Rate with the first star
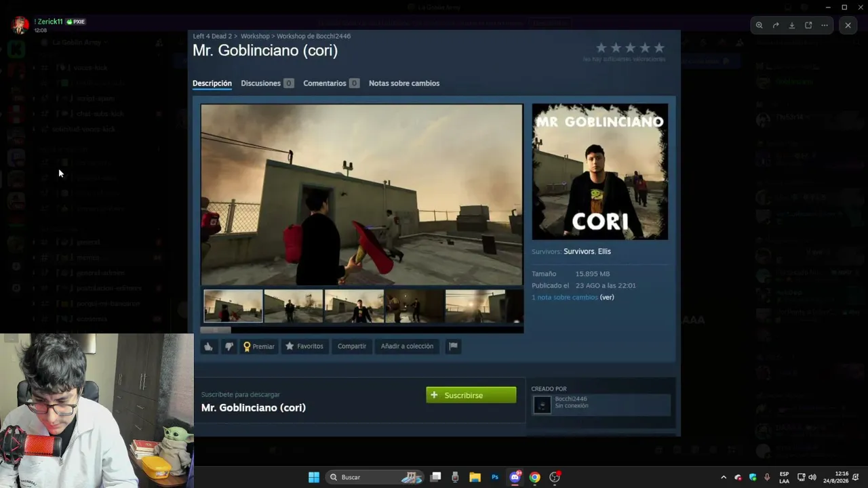Screen dimensions: 868x488 tap(601, 48)
